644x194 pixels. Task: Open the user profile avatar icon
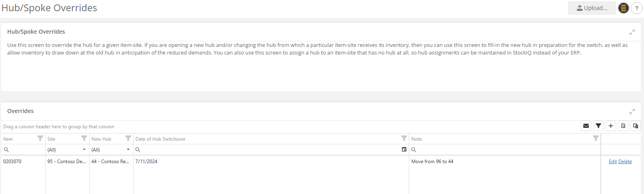[624, 8]
